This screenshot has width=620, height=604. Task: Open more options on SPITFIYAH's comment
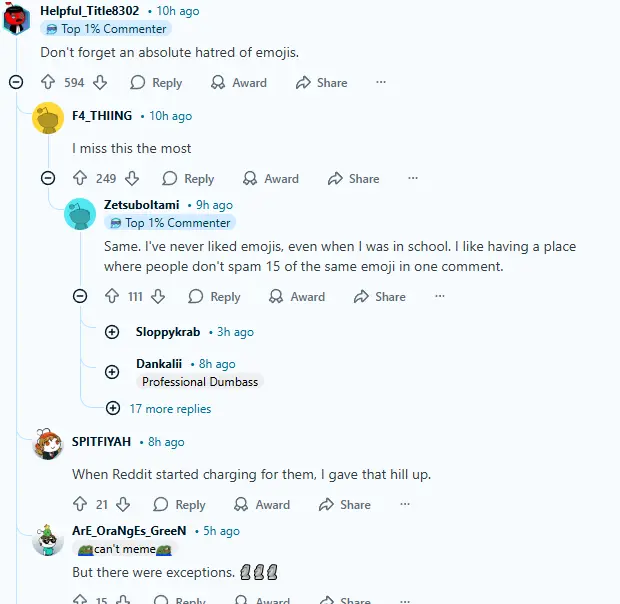click(x=404, y=505)
